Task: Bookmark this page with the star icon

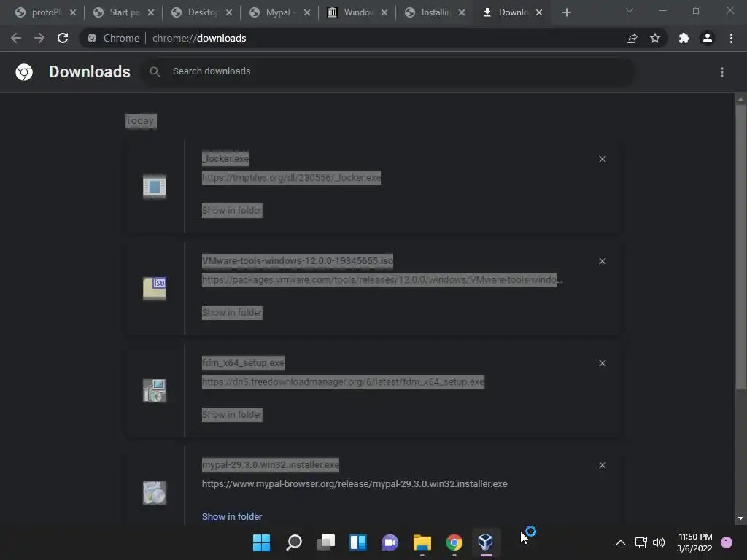Action: coord(655,38)
